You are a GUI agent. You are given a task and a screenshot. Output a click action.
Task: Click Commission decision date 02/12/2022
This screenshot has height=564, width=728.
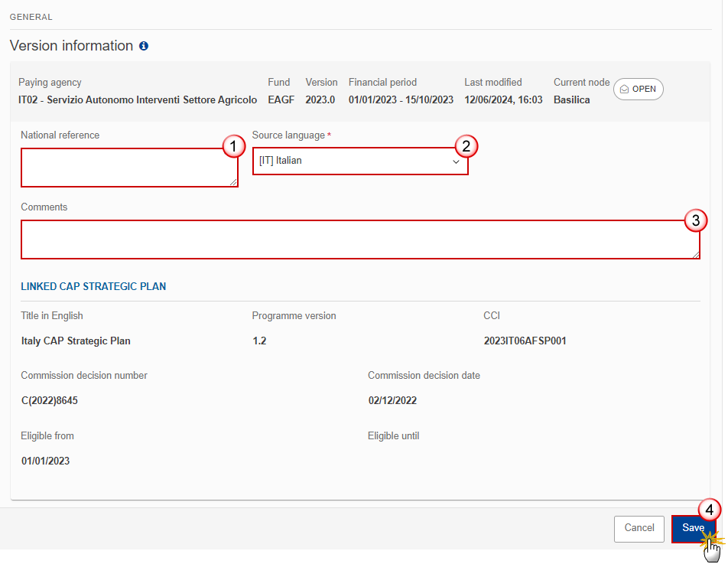392,400
